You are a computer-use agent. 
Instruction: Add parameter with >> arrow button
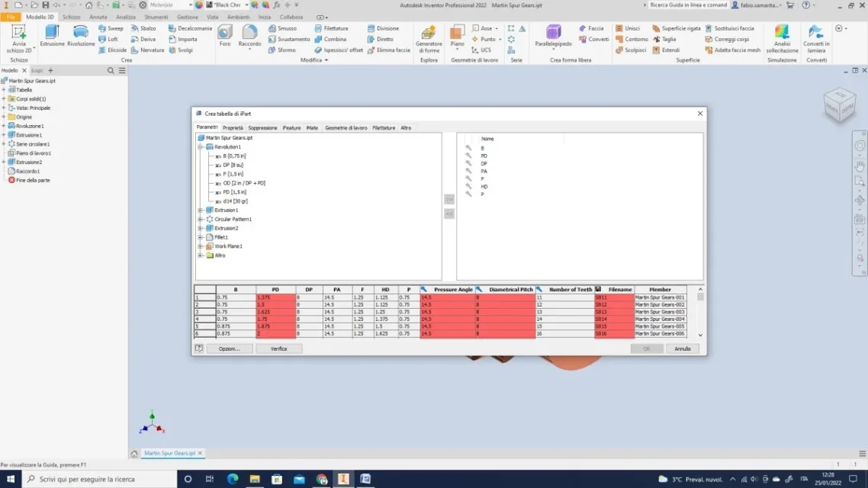(x=449, y=198)
